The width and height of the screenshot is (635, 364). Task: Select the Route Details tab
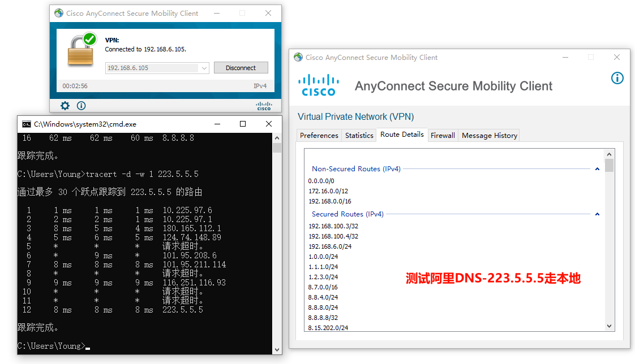(x=402, y=135)
